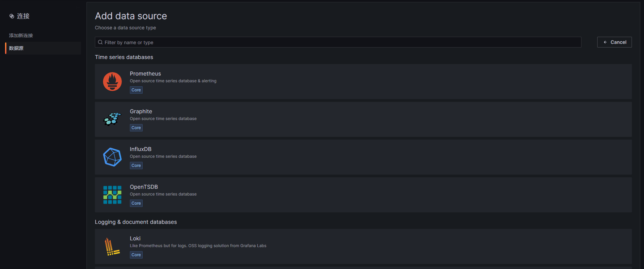The height and width of the screenshot is (269, 644).
Task: Open 添加新连接 in the sidebar
Action: point(21,35)
